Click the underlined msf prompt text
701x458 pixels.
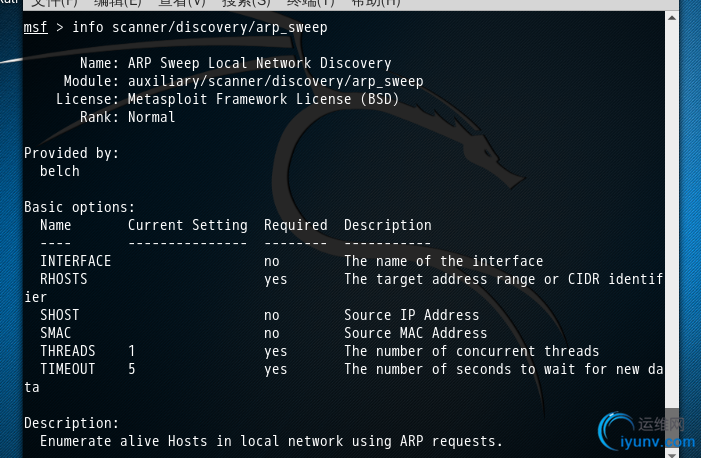click(35, 27)
